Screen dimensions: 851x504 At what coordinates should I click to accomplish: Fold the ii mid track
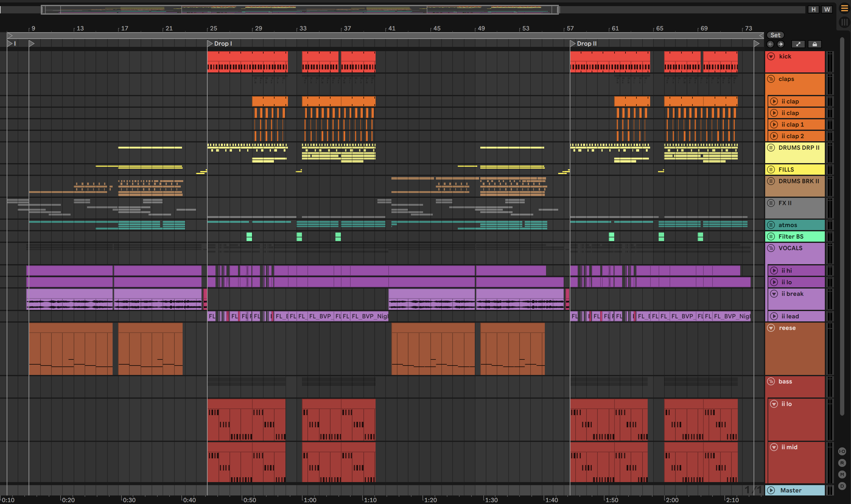point(774,447)
